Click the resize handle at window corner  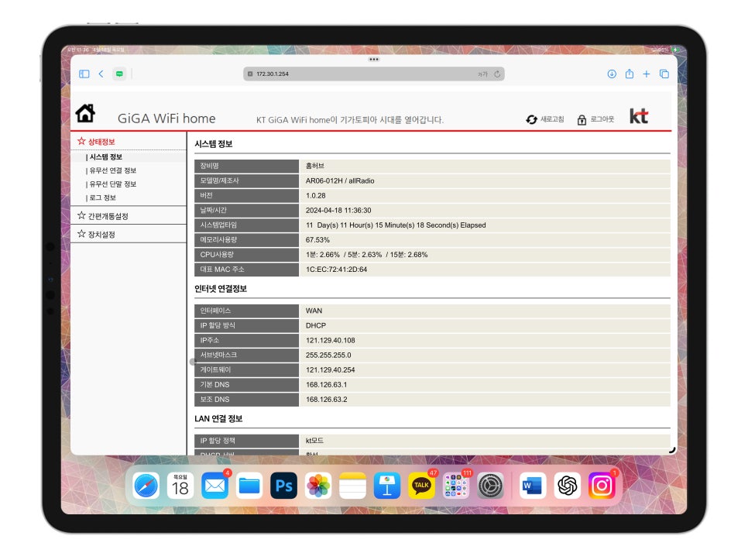672,449
